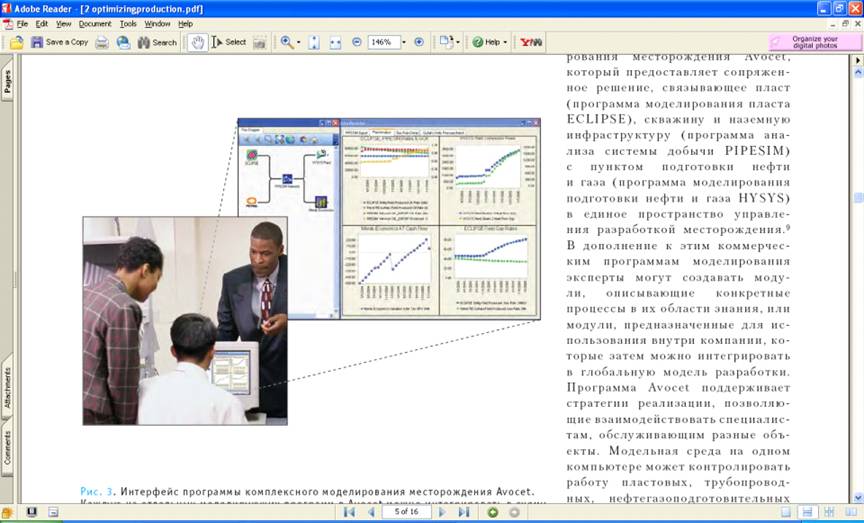864x523 pixels.
Task: Click the Email document icon
Action: coord(123,42)
